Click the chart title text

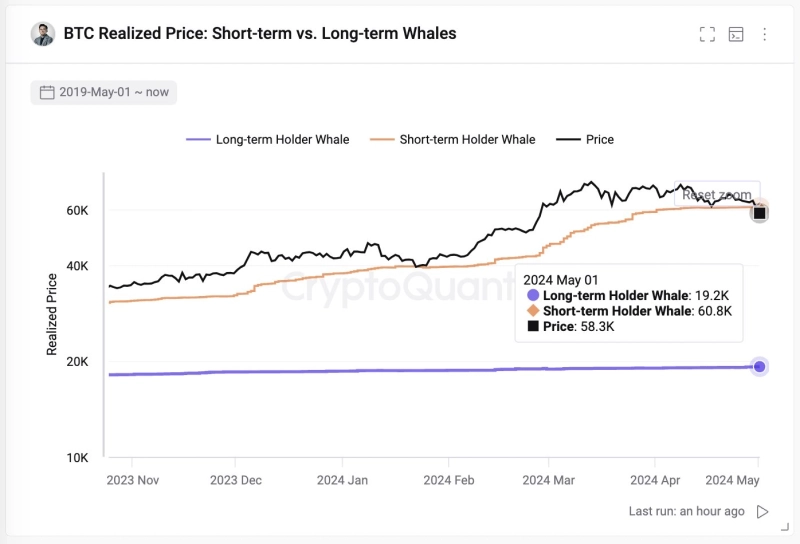tap(260, 34)
